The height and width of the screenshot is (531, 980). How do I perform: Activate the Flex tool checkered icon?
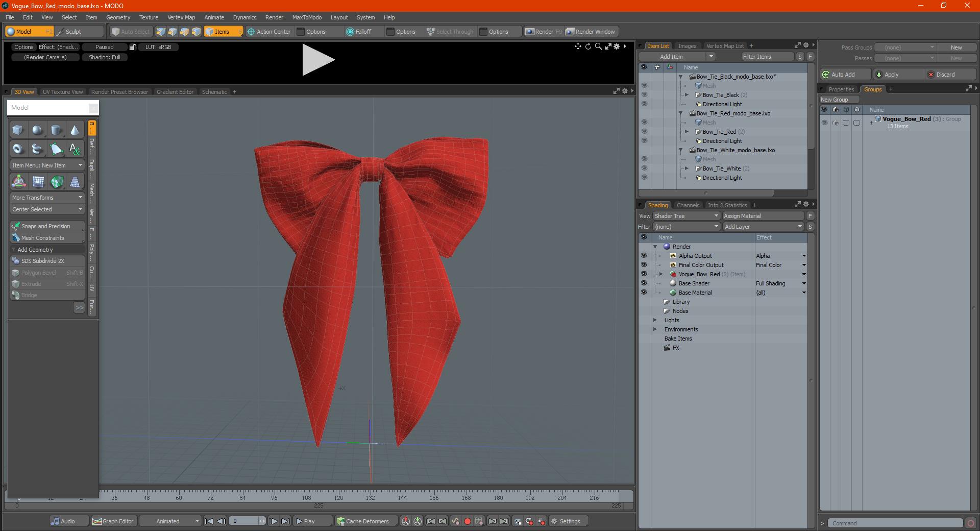pyautogui.click(x=57, y=182)
